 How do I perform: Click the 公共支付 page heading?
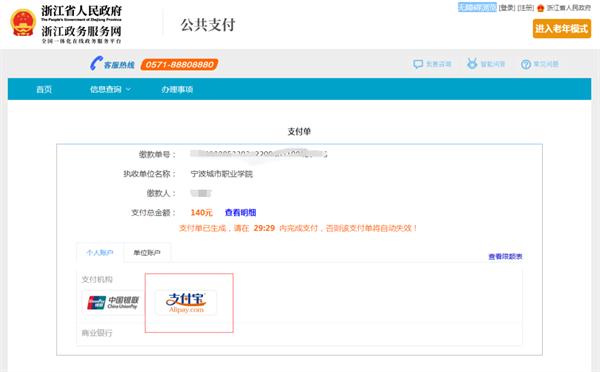click(208, 25)
